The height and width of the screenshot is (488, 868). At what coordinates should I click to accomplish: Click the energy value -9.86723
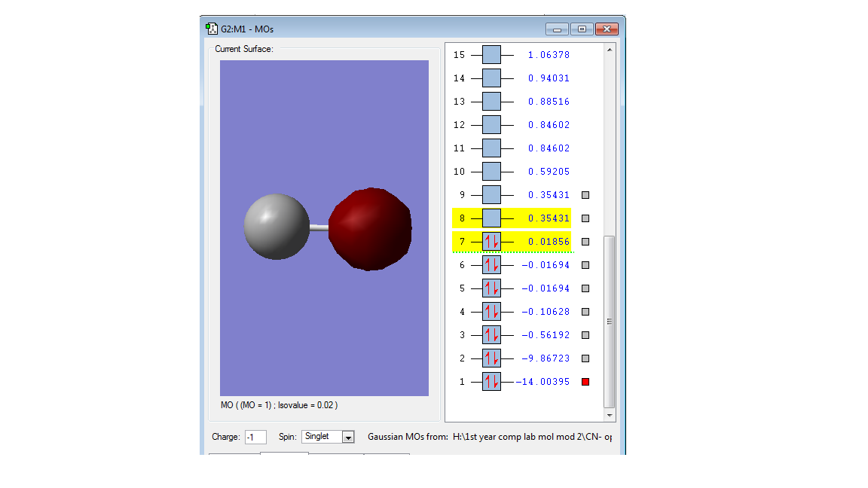(x=546, y=358)
